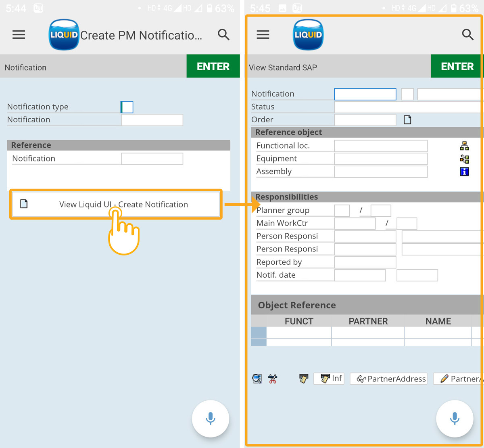Tap microphone button on Create PM Notification screen

click(x=210, y=419)
